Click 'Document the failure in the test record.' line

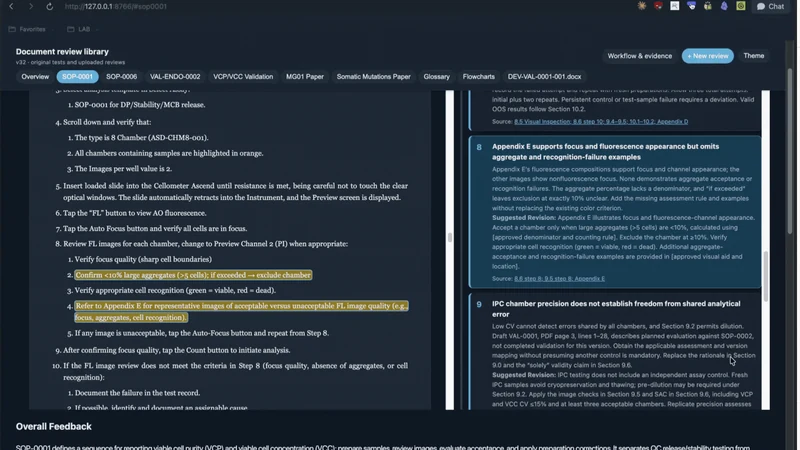pyautogui.click(x=137, y=393)
